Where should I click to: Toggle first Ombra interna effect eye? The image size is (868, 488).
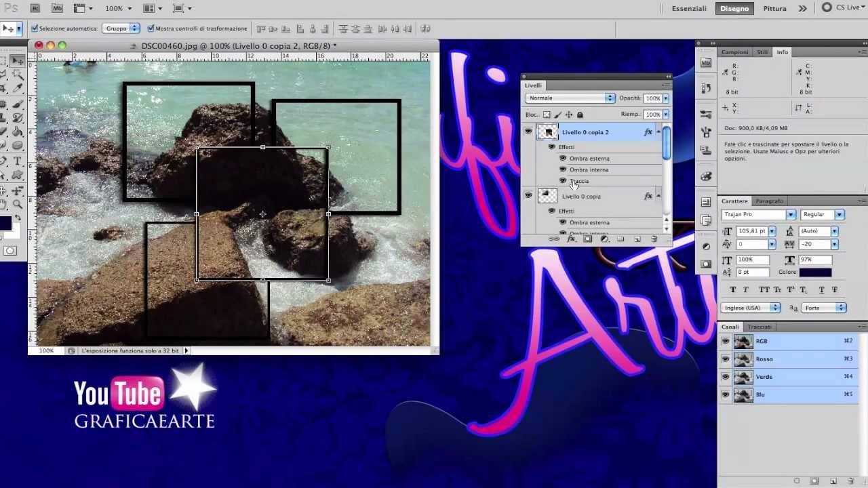(x=563, y=169)
